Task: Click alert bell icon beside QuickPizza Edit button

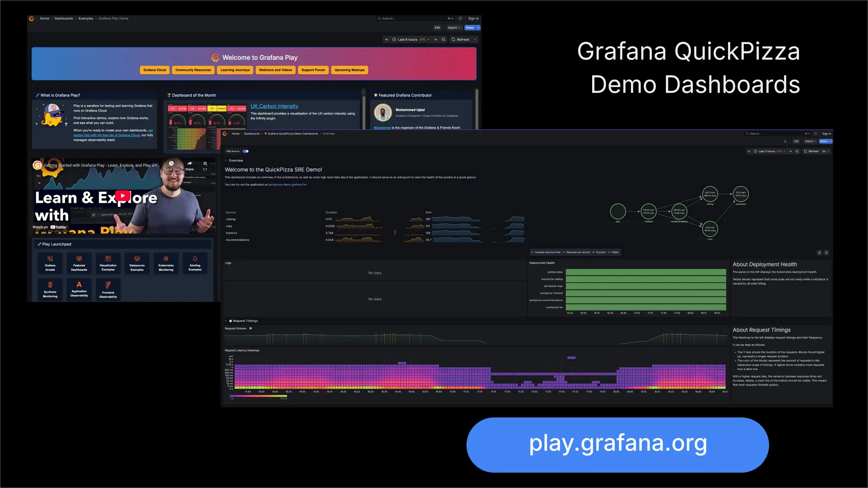Action: click(x=785, y=141)
